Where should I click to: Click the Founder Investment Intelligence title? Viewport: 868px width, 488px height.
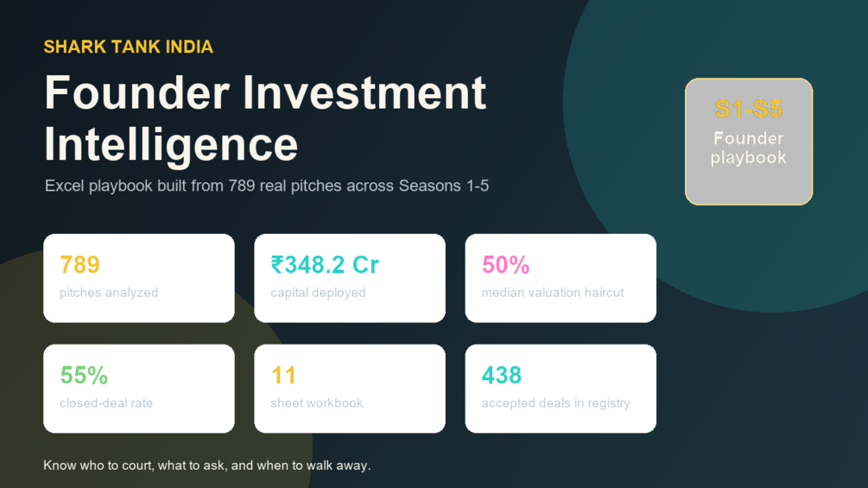click(265, 117)
